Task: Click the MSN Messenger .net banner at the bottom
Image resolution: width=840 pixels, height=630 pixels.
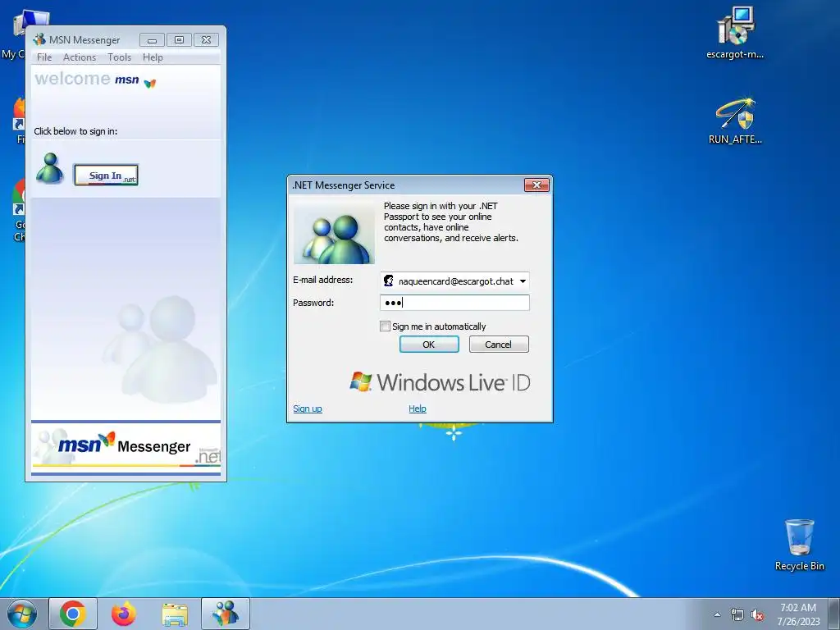Action: [126, 448]
